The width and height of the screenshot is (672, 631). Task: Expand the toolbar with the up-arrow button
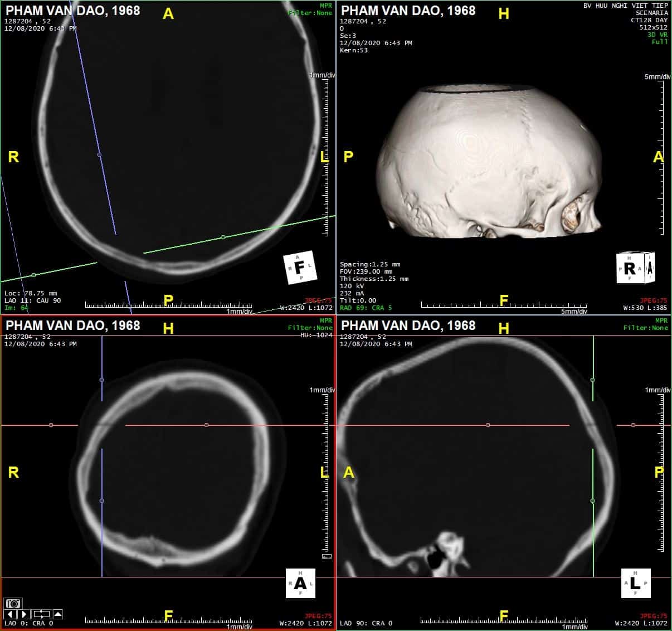click(x=57, y=614)
